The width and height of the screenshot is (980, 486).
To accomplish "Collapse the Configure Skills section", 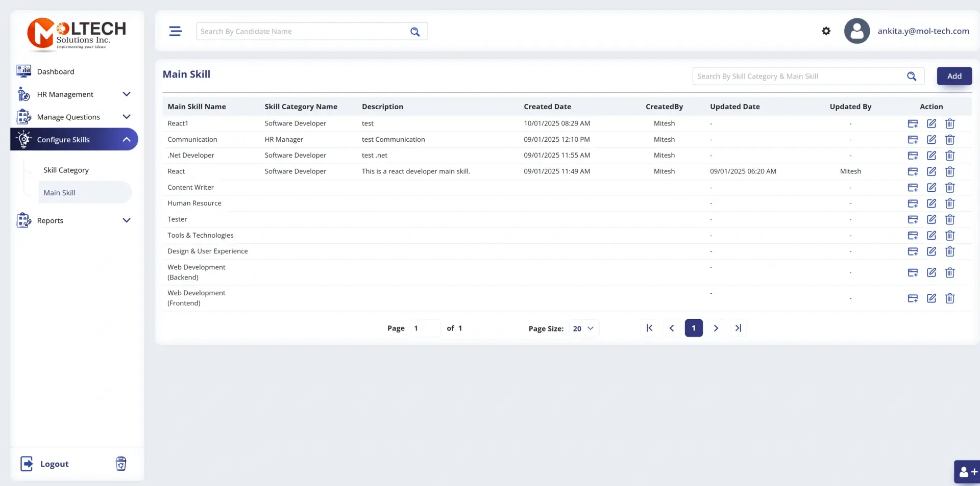I will (126, 140).
